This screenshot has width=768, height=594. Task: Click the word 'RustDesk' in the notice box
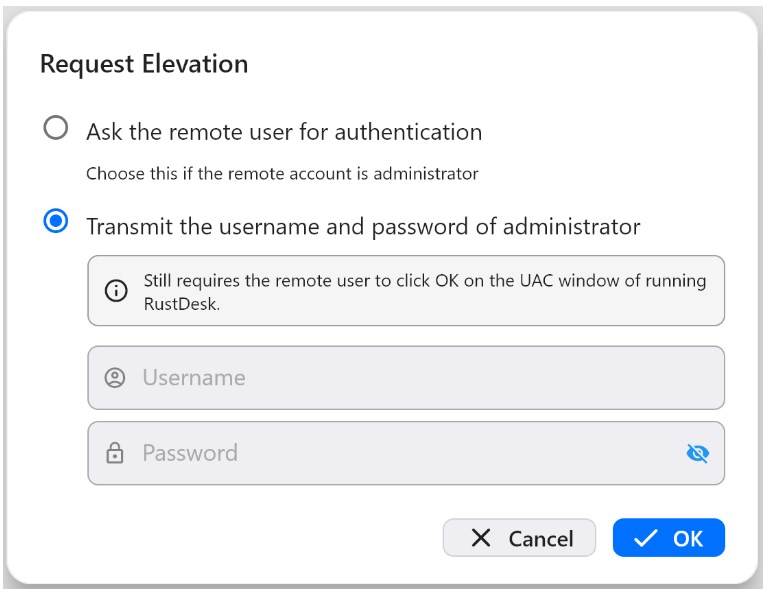180,306
